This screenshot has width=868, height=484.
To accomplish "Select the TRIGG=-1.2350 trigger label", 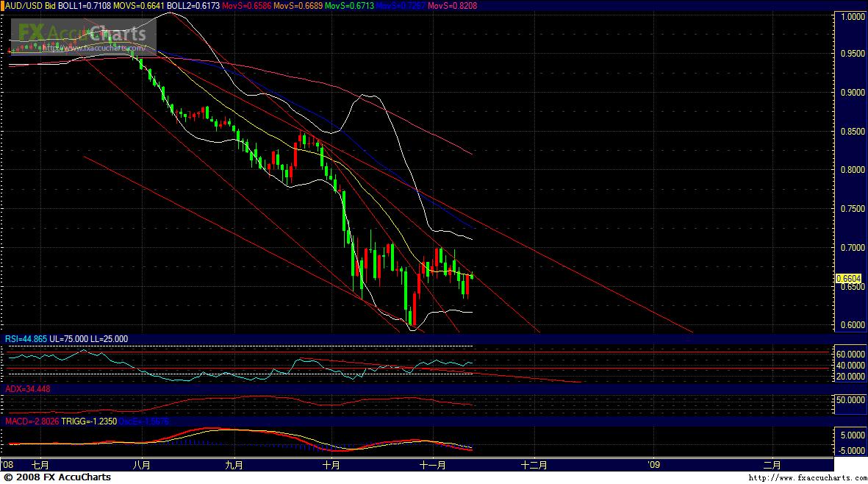I will (x=89, y=421).
